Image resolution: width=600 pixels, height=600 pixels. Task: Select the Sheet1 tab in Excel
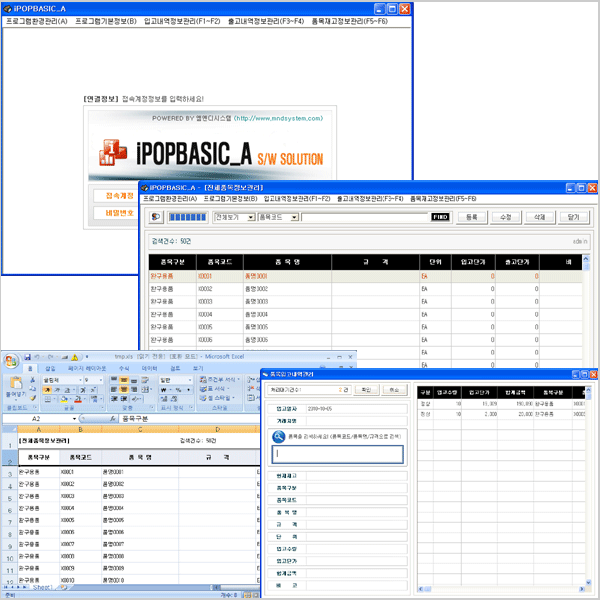tap(42, 587)
